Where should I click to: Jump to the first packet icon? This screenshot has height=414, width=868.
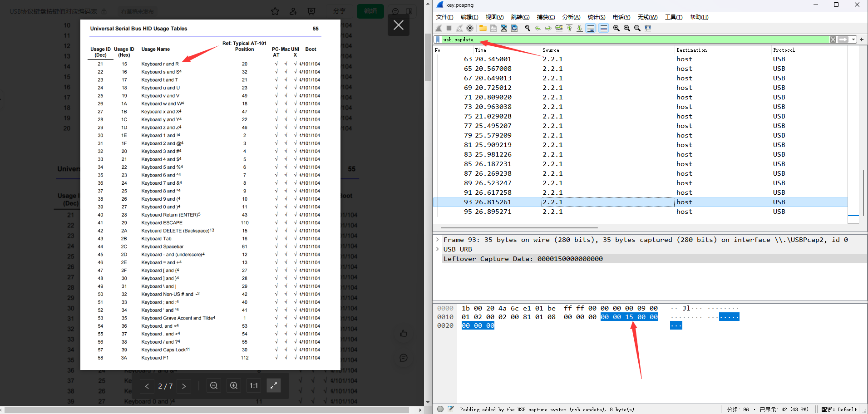tap(569, 28)
